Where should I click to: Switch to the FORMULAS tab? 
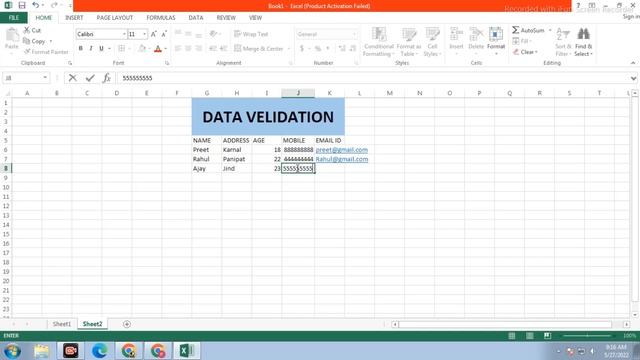pos(161,18)
